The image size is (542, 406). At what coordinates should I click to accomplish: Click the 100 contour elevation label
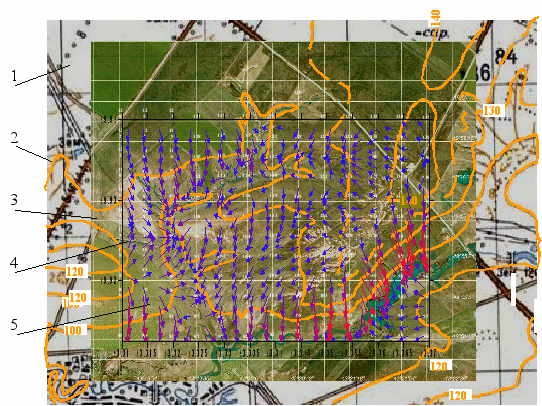coord(73,330)
